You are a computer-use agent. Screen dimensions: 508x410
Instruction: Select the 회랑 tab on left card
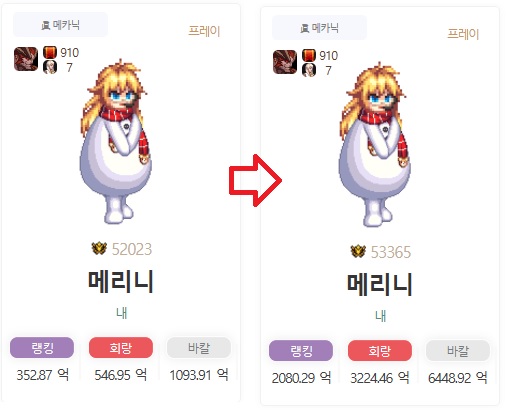(x=121, y=348)
